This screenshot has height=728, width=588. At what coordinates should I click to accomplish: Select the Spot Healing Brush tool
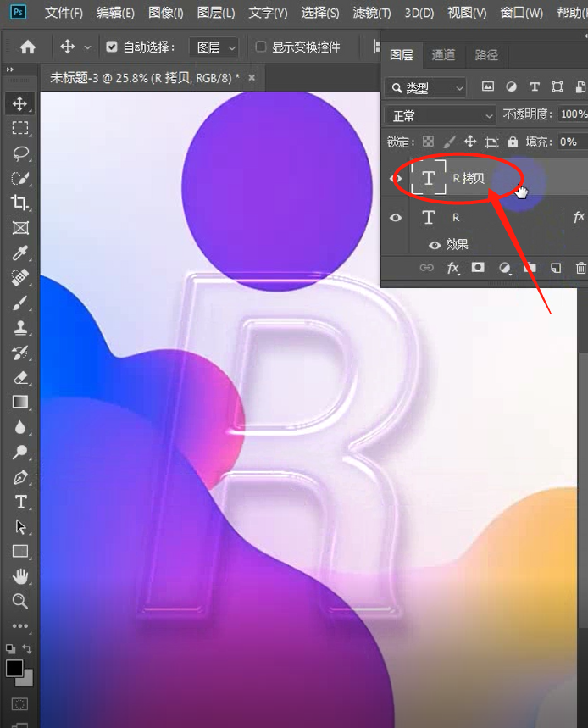pos(20,278)
